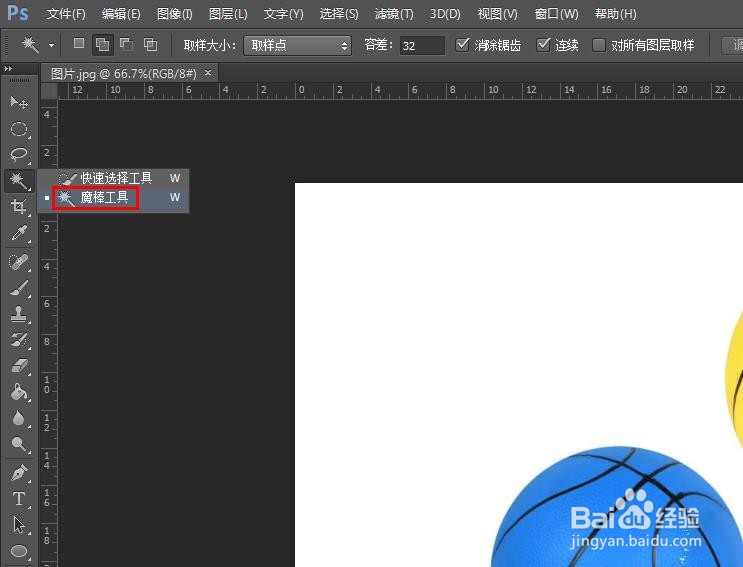Toggle the 消除锯齿 checkbox
This screenshot has height=567, width=743.
tap(462, 45)
